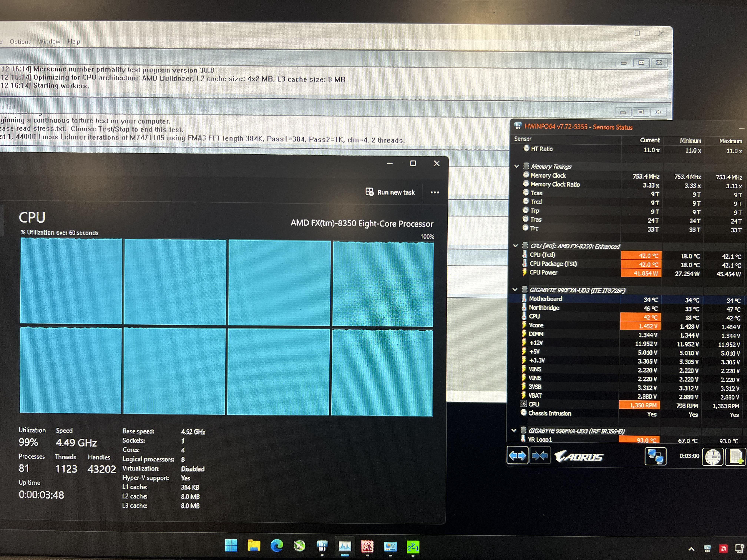Collapse GIGABYTE 990FXA-UD3 (IRF IR3564B) group

click(514, 430)
